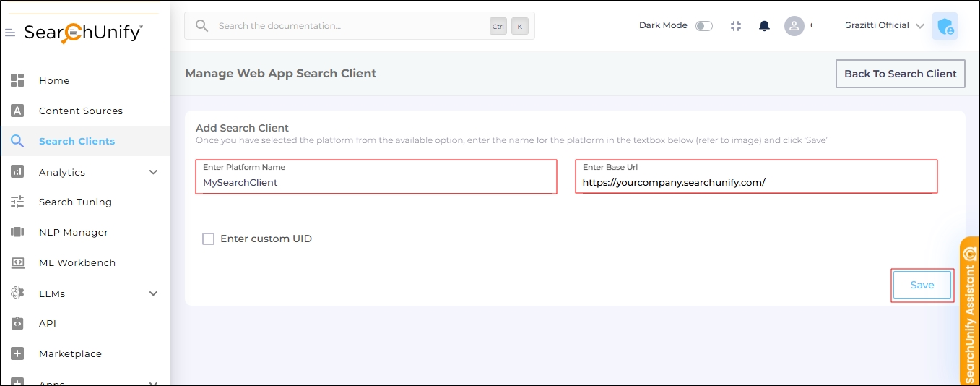Viewport: 980px width, 386px height.
Task: Click the Save button
Action: [x=922, y=285]
